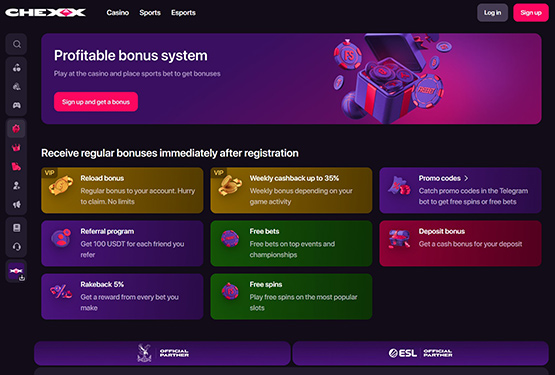
Task: Click the eagle club crest partner logo
Action: [144, 353]
